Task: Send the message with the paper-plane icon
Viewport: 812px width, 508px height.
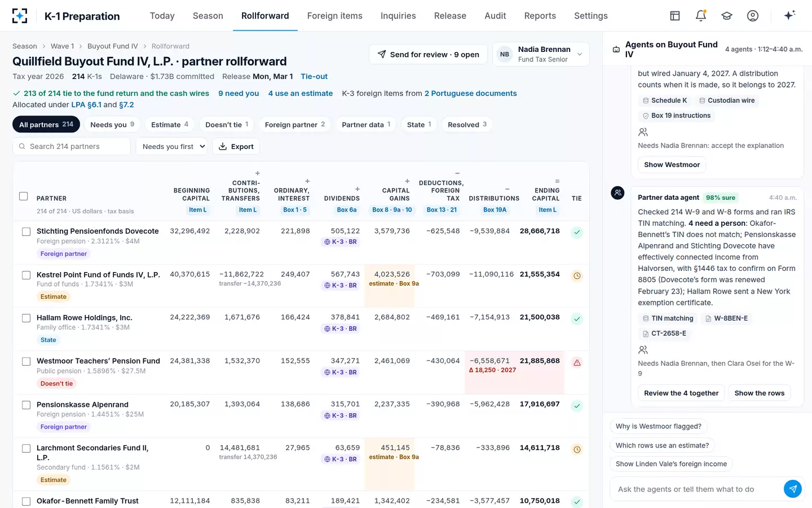Action: pos(793,489)
